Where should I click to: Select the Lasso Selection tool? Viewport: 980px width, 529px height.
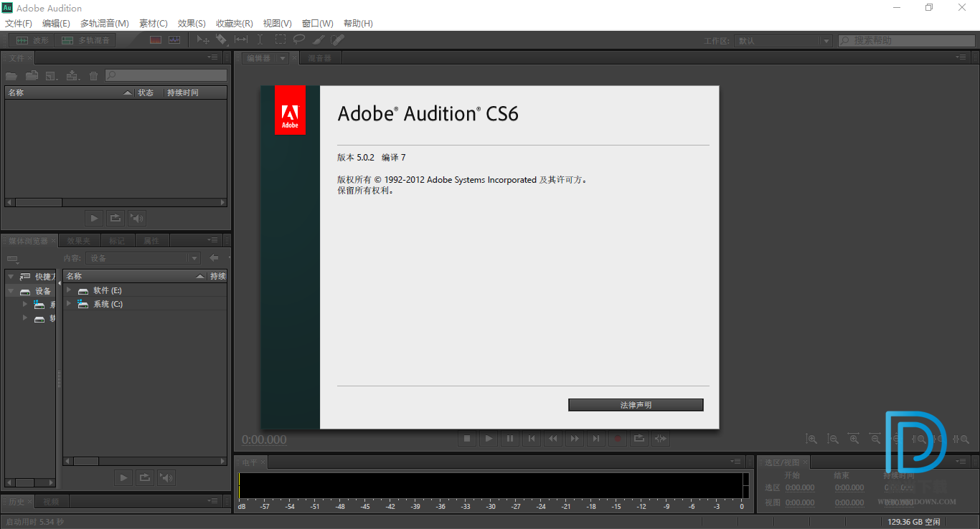pos(299,40)
